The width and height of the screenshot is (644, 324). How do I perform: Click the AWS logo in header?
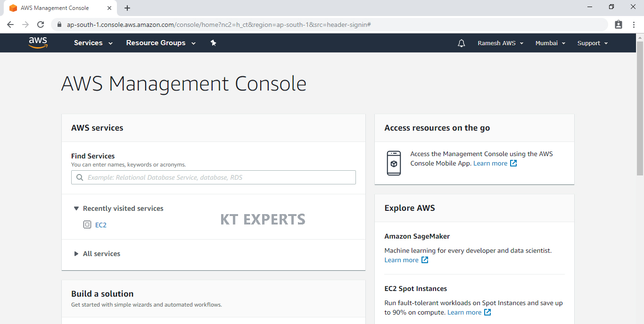click(38, 43)
